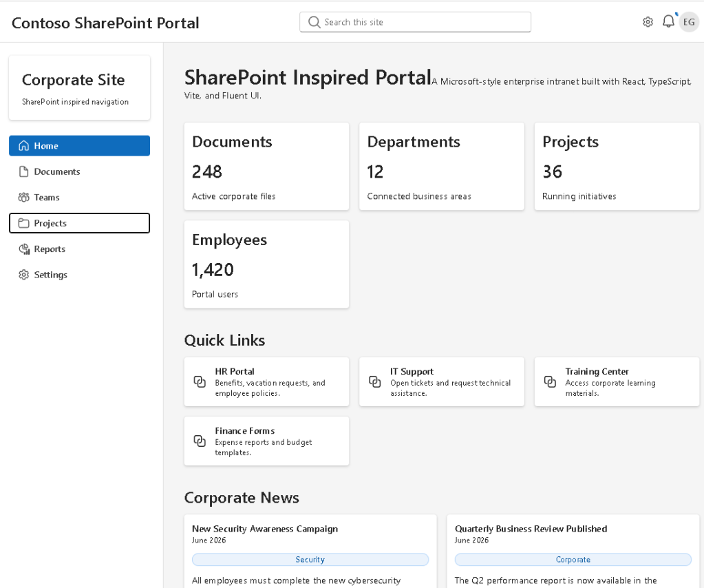Viewport: 704px width, 588px height.
Task: Click the Projects folder icon in sidebar
Action: tap(24, 223)
